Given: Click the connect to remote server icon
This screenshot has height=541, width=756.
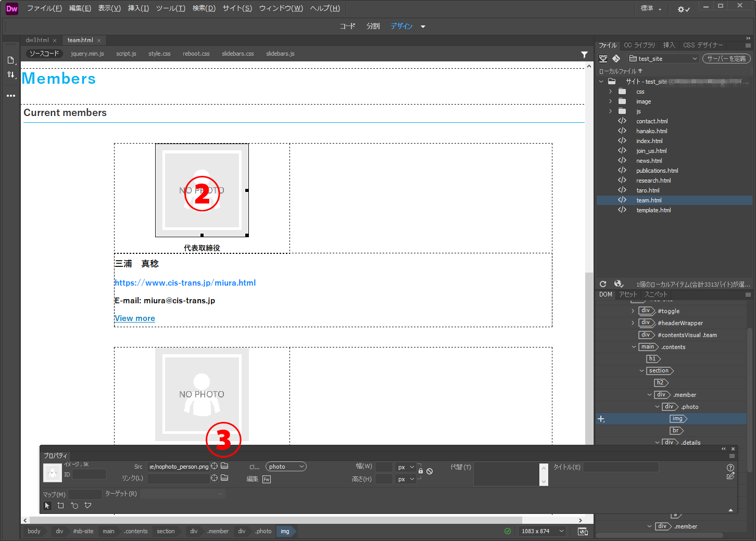Looking at the screenshot, I should pos(603,59).
